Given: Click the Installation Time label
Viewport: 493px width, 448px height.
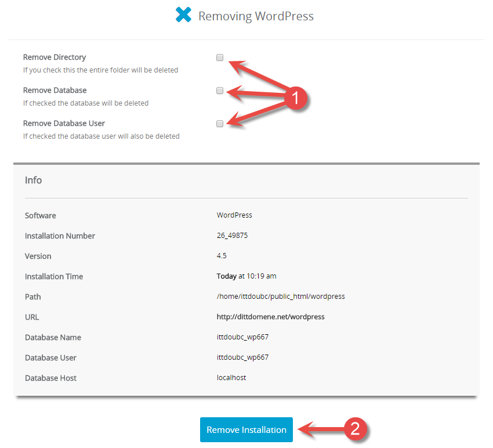Looking at the screenshot, I should 54,277.
